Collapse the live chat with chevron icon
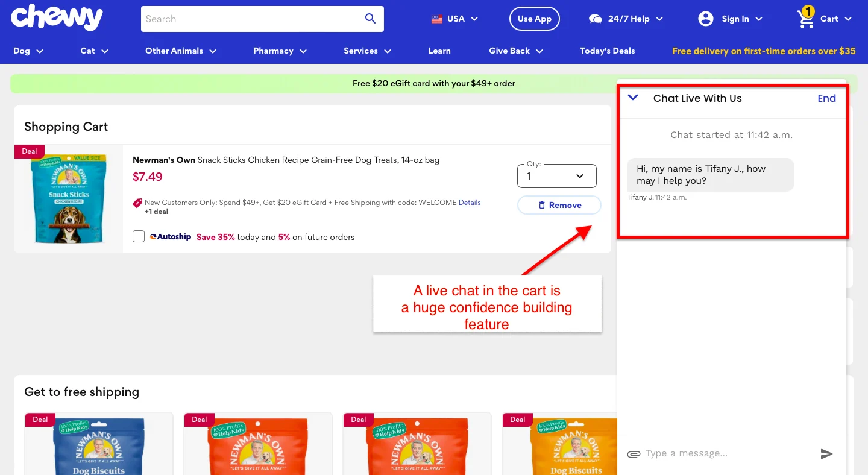This screenshot has height=475, width=868. 633,97
